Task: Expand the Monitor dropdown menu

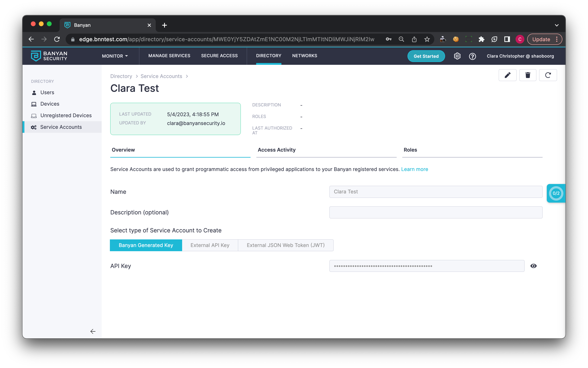Action: [115, 56]
